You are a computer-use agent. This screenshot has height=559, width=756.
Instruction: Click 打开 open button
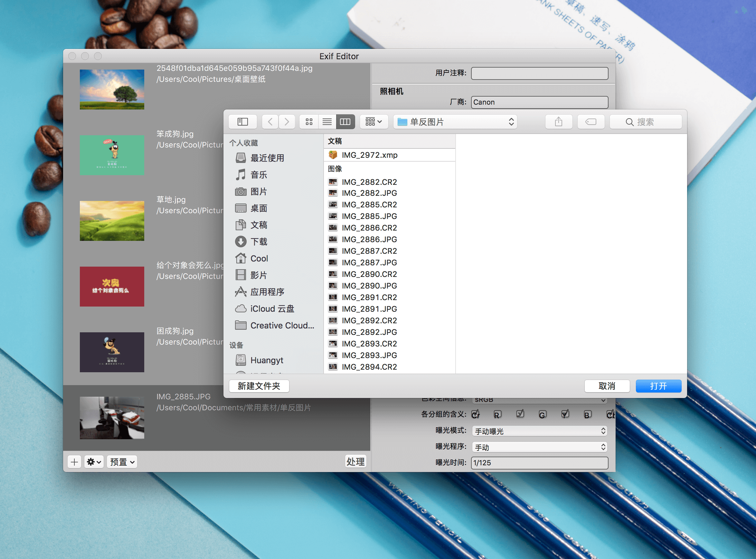(658, 385)
